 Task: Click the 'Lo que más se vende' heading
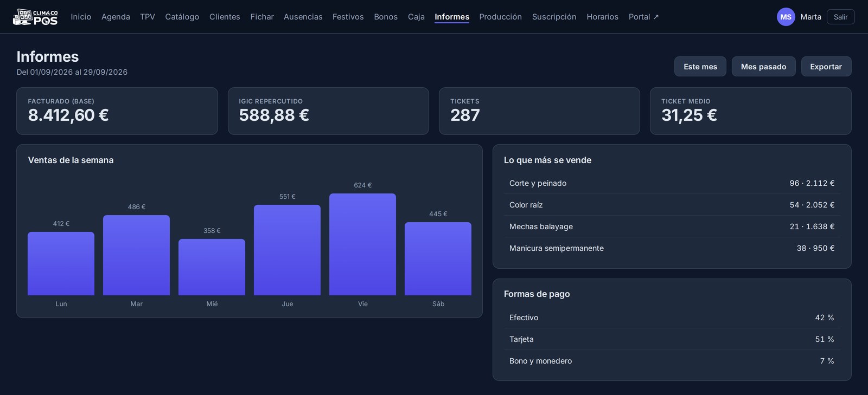(547, 160)
